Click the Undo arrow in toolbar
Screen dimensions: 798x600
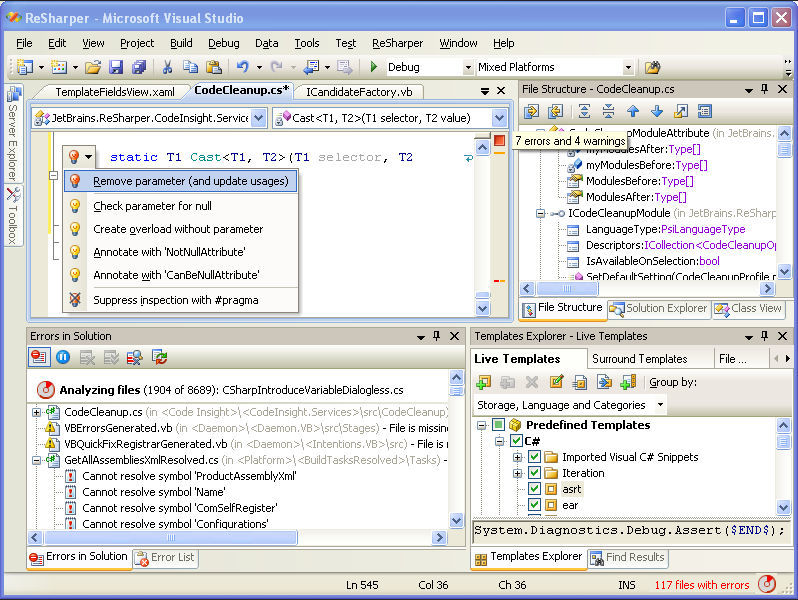(242, 67)
